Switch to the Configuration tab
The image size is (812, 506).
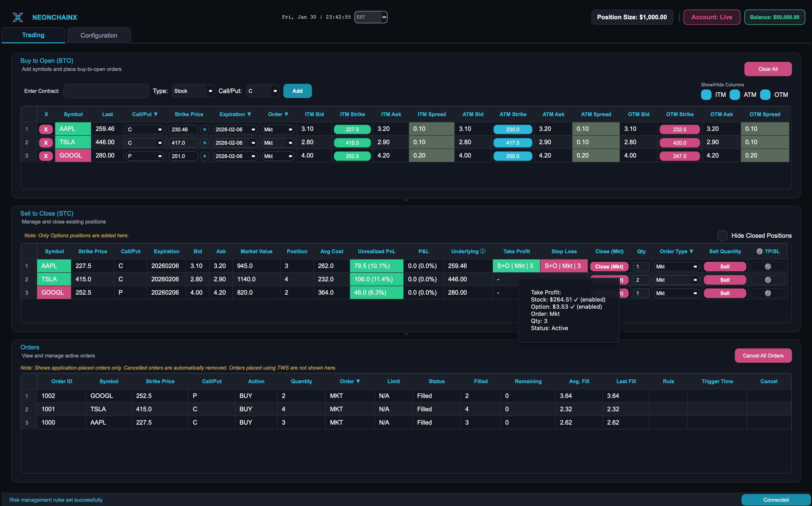click(x=98, y=35)
